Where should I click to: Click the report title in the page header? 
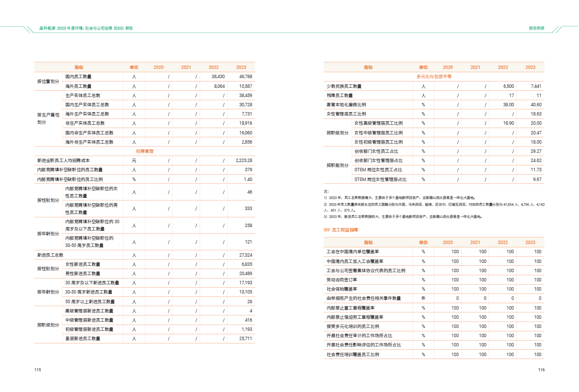pyautogui.click(x=86, y=28)
